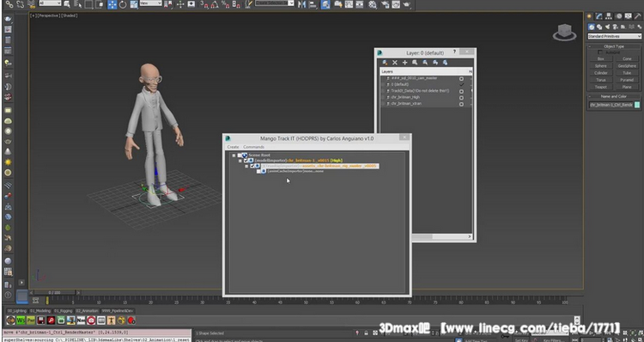Screen dimensions: 644x342
Task: Select the Geometry category icon
Action: [x=592, y=27]
